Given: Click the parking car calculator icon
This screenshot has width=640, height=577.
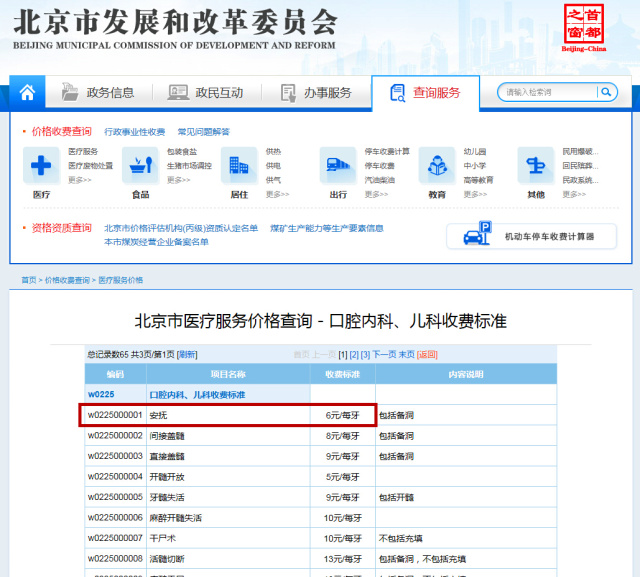Looking at the screenshot, I should (x=478, y=234).
